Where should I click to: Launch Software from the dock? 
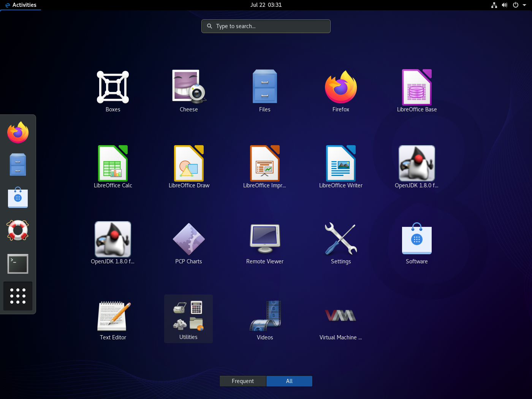[x=17, y=198]
